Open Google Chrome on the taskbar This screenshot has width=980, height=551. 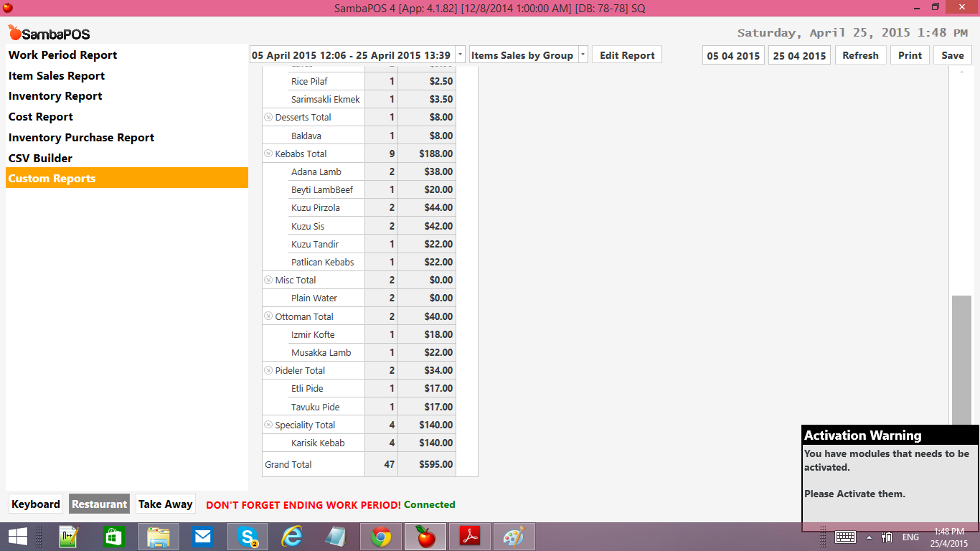(x=380, y=536)
